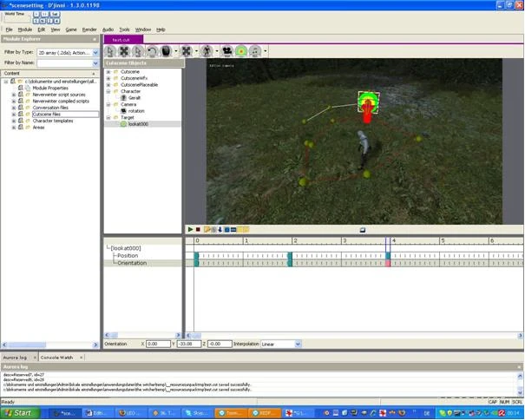Select Neverwinter script sources tree item
Viewport: 525px width, 420px height.
(59, 95)
